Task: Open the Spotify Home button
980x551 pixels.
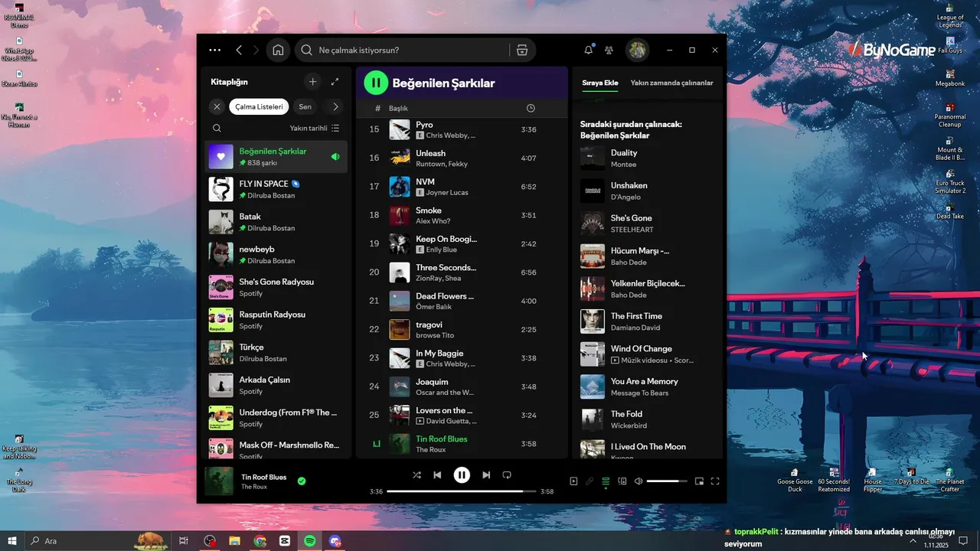Action: [278, 50]
